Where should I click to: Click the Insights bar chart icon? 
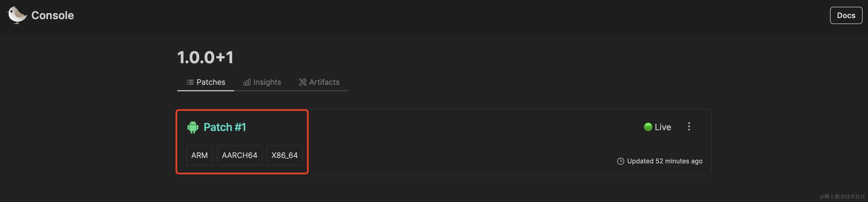pos(247,82)
